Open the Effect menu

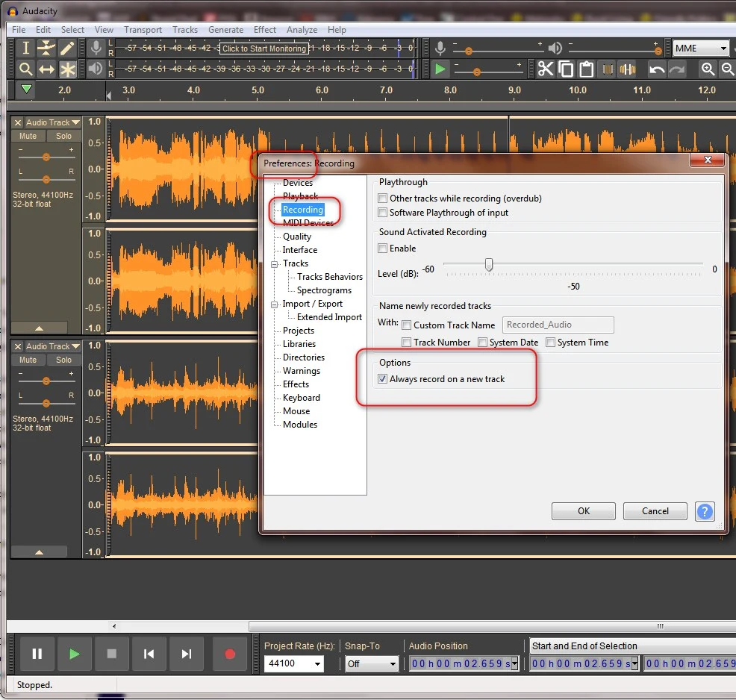click(264, 30)
